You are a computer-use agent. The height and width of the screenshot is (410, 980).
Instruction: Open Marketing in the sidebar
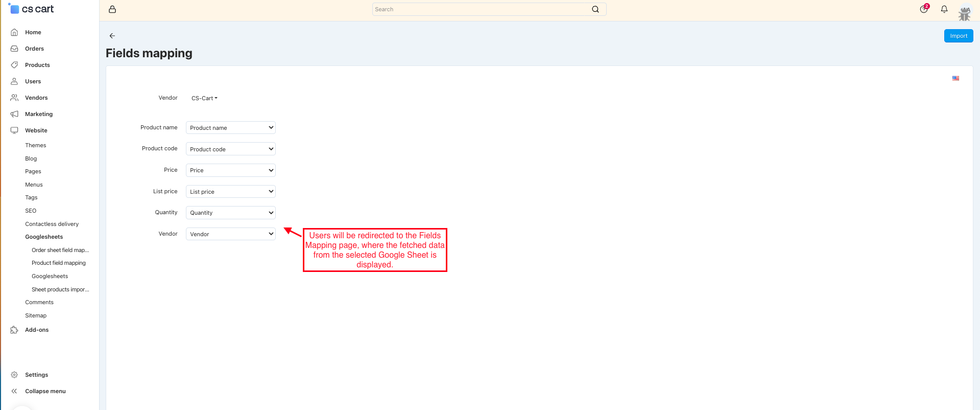tap(39, 114)
